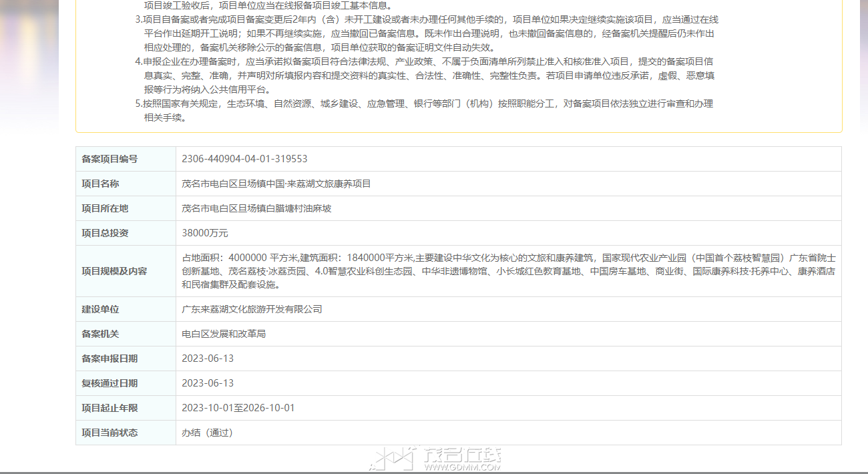
Task: Select the 38000万元 total investment value
Action: coord(205,233)
